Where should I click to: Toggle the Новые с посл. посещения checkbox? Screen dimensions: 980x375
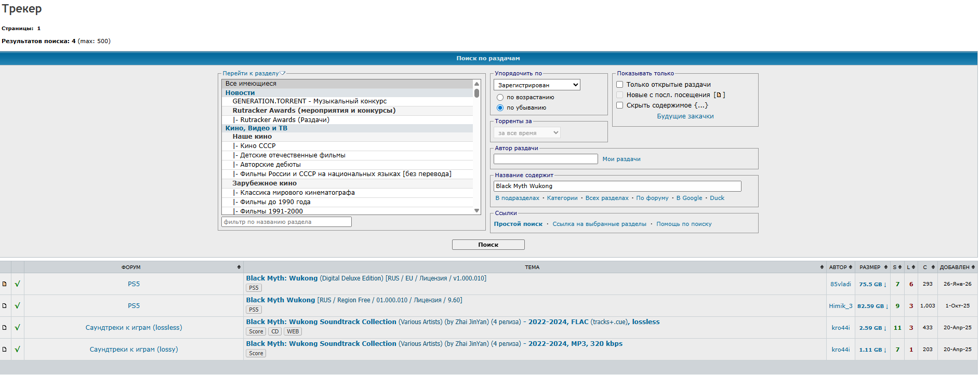pos(619,95)
